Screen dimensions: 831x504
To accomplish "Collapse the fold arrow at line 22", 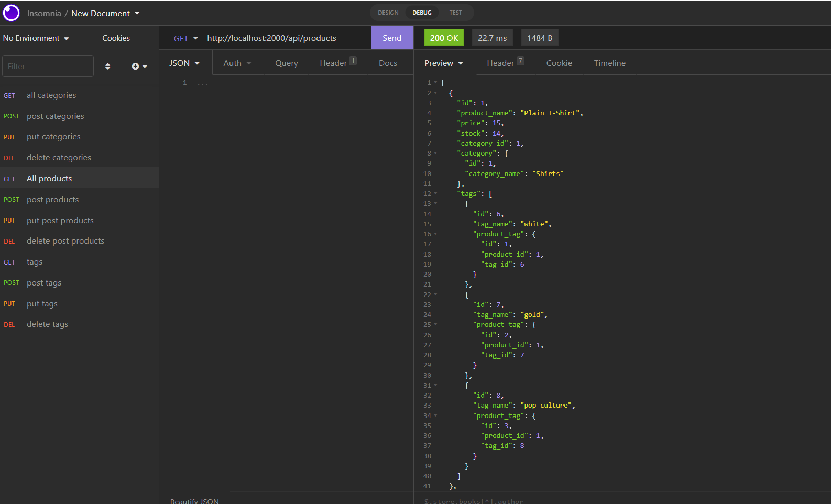I will click(435, 295).
